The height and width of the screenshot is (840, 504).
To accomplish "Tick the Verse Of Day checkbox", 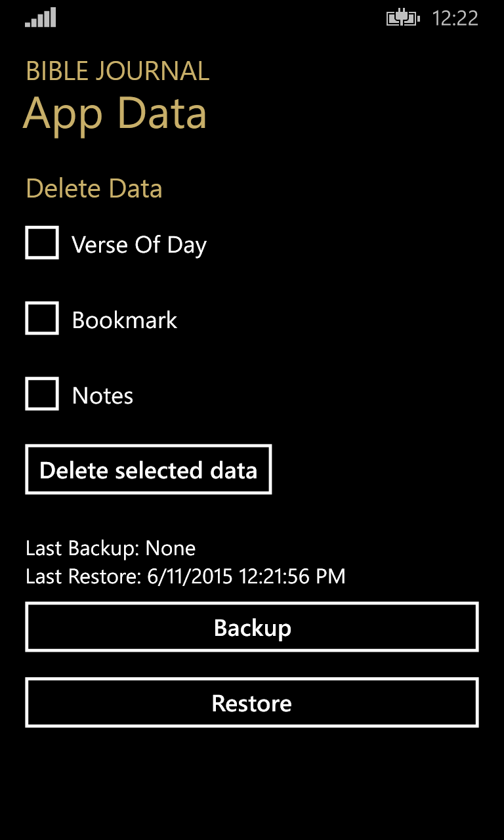I will pos(42,243).
